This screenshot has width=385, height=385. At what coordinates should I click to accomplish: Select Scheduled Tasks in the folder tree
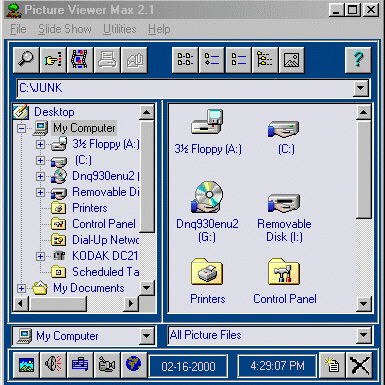coord(106,272)
